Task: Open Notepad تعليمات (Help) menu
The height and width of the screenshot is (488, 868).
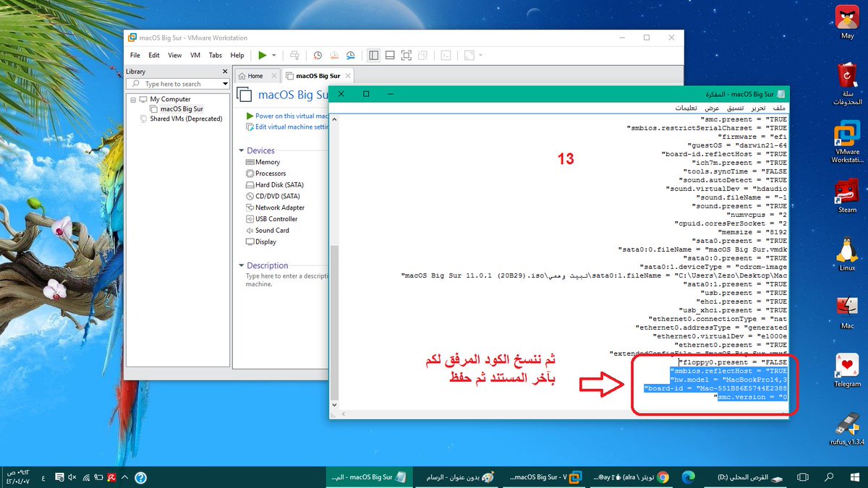Action: pos(686,108)
